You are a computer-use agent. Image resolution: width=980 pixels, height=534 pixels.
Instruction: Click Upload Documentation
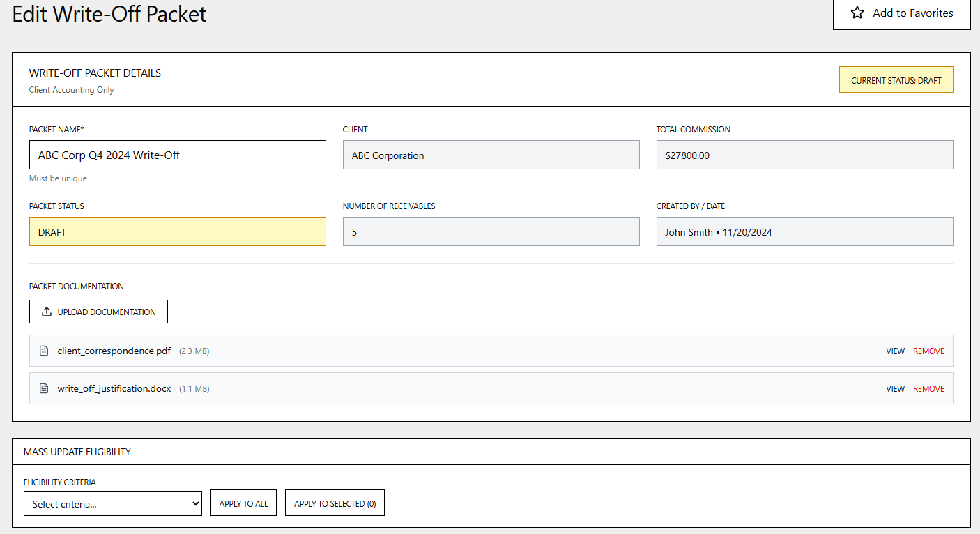(x=98, y=312)
